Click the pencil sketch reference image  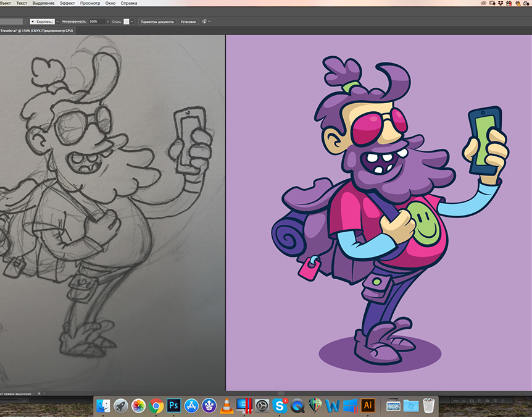112,213
